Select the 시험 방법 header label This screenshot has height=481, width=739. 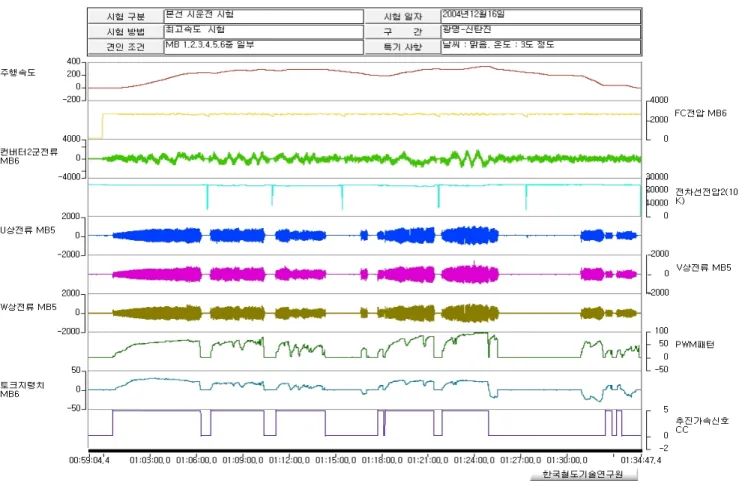pos(126,32)
